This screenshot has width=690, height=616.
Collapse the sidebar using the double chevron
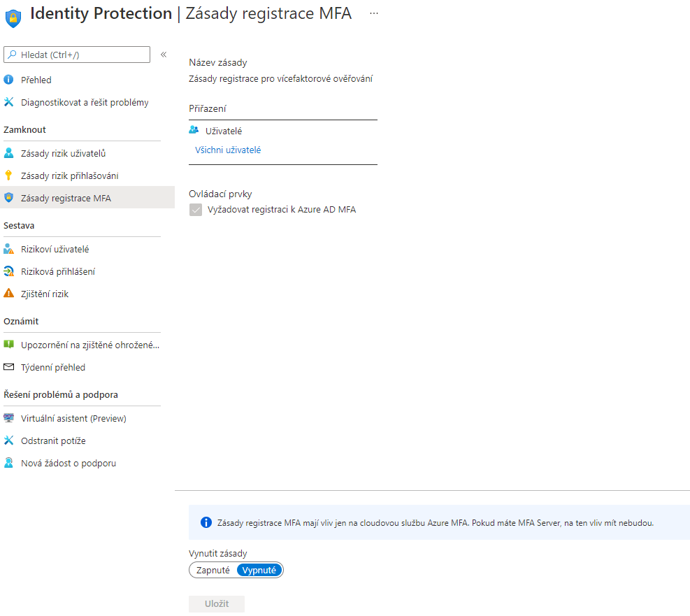pos(164,55)
